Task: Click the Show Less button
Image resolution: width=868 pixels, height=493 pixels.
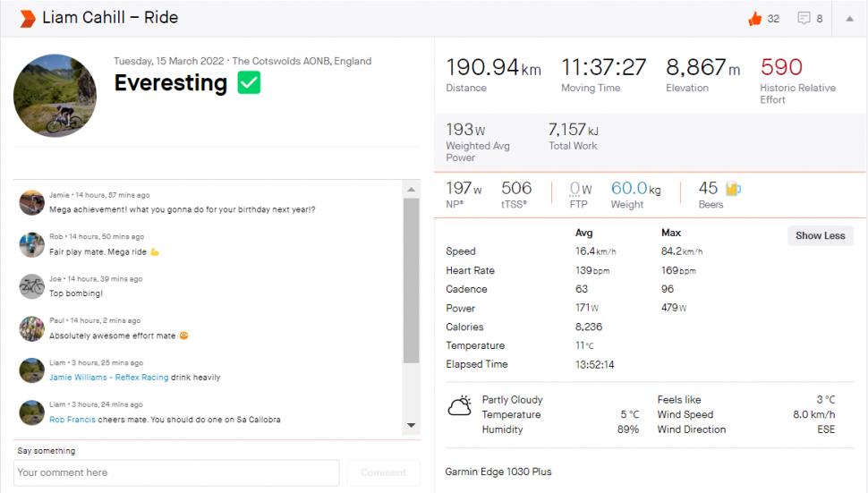Action: 820,235
